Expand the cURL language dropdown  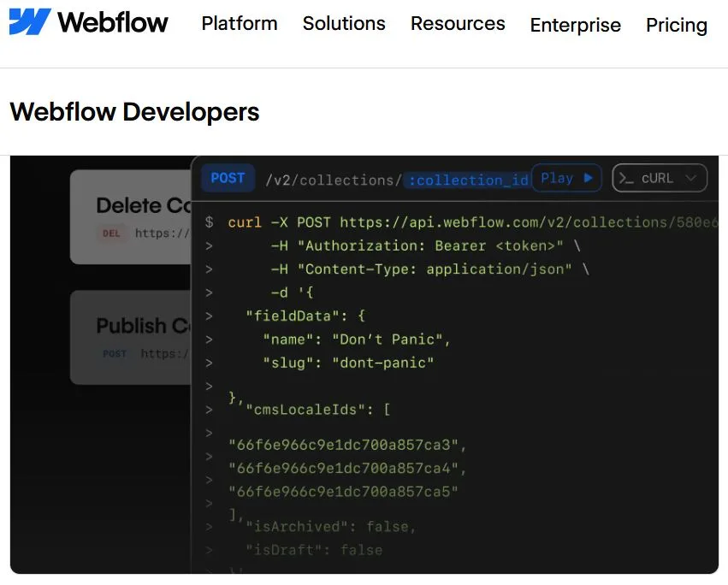tap(660, 178)
